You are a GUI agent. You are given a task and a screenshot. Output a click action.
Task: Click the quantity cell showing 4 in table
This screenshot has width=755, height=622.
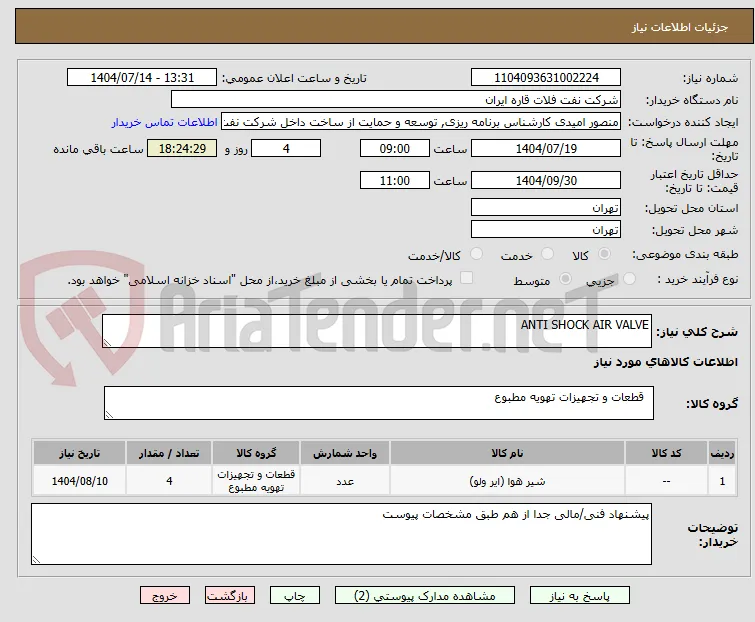pos(169,481)
